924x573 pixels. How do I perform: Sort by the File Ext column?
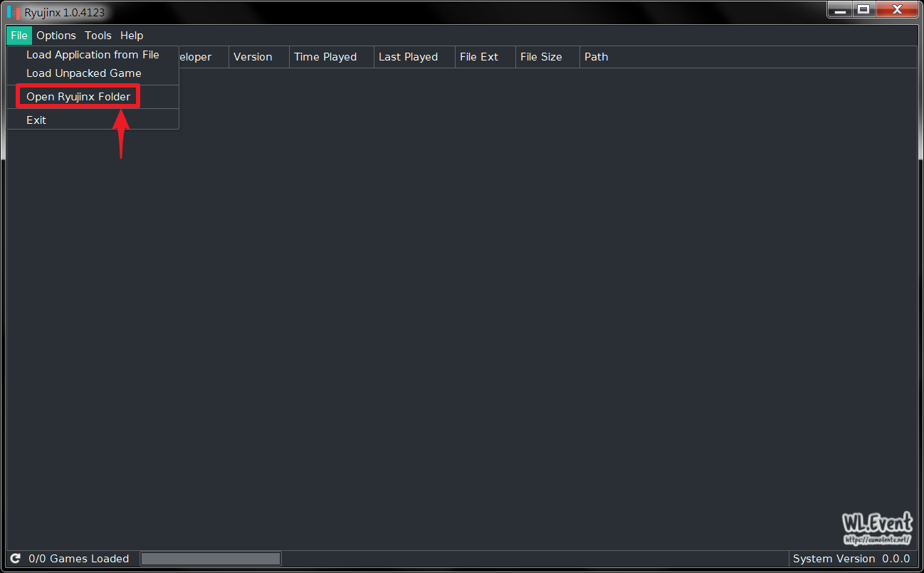click(485, 57)
